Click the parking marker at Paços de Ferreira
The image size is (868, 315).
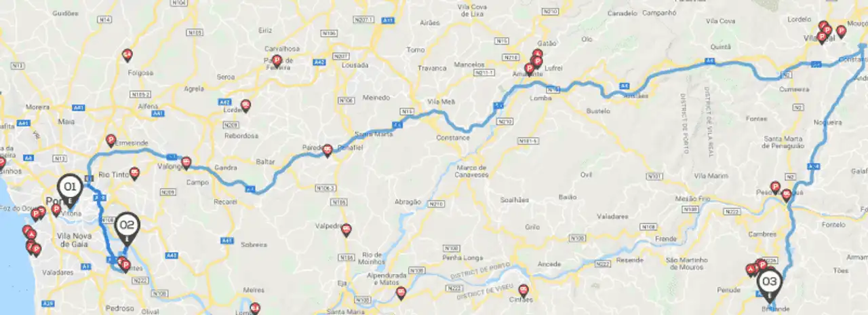point(277,60)
